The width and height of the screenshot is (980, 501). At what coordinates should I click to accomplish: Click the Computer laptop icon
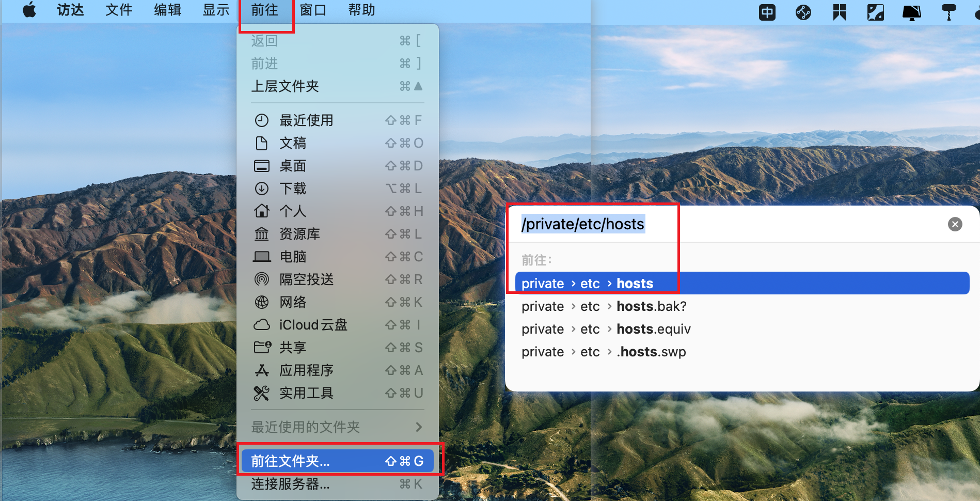tap(262, 257)
